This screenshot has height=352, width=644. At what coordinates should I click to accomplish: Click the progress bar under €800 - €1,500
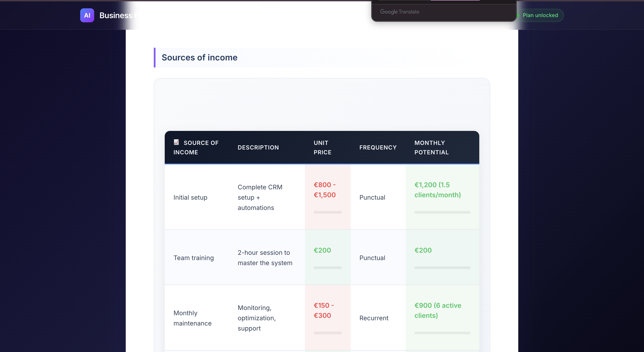click(x=327, y=212)
